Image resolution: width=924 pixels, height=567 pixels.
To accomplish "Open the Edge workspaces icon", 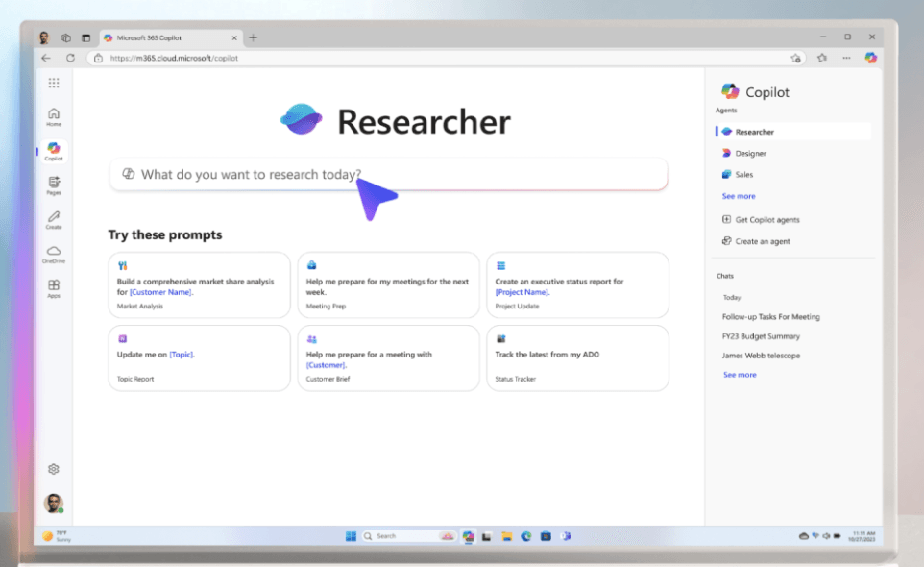I will click(x=66, y=37).
